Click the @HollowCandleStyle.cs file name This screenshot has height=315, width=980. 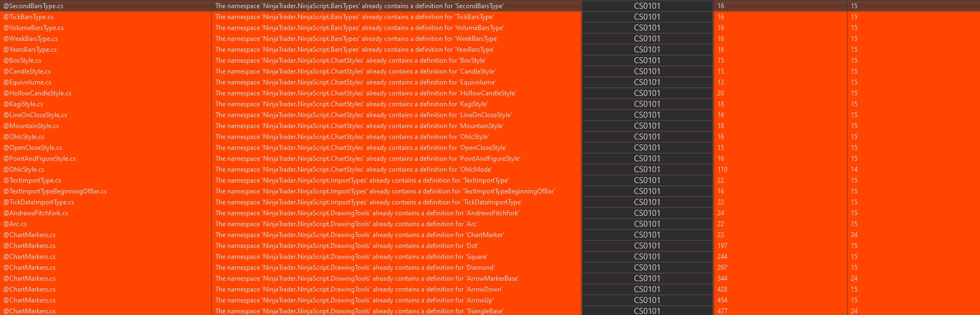[x=38, y=93]
